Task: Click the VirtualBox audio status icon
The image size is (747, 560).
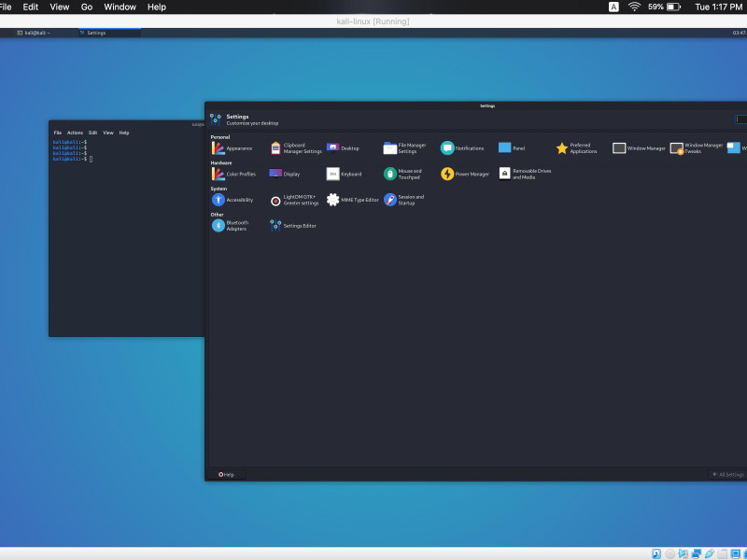Action: (684, 553)
